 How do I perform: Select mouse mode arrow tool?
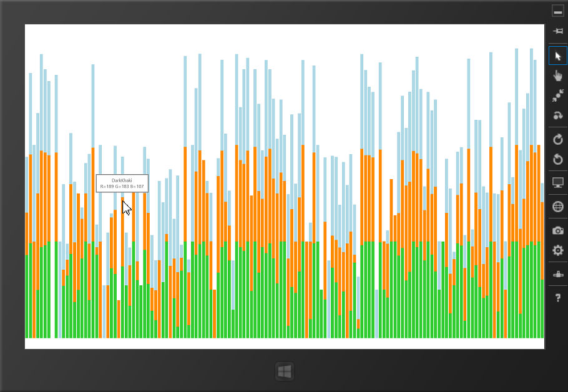point(558,56)
